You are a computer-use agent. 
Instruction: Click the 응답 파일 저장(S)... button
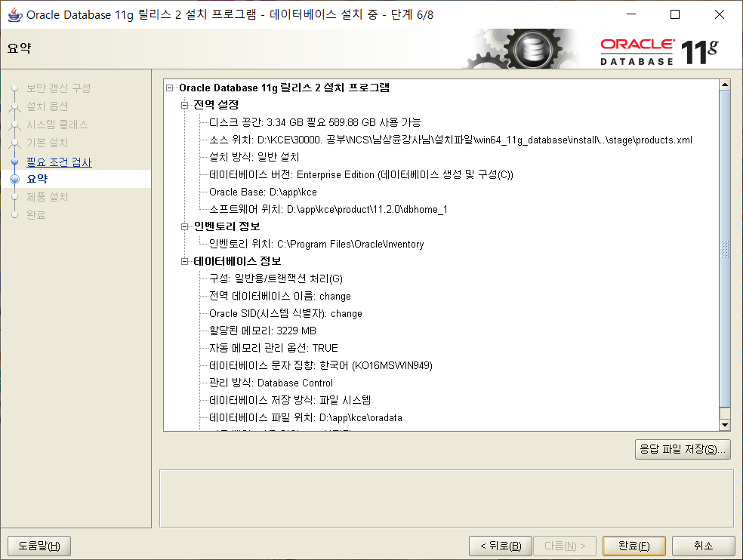[683, 449]
